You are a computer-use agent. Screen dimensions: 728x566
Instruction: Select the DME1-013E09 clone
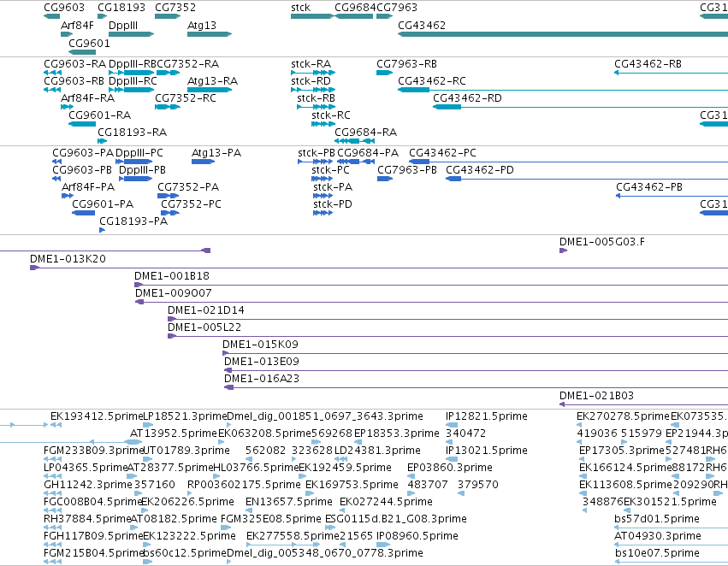tap(476, 371)
